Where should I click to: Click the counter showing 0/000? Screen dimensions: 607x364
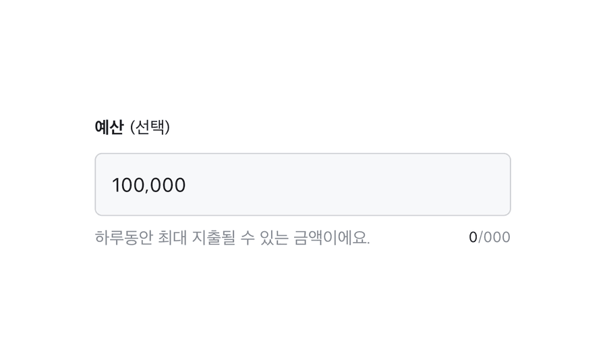click(x=490, y=237)
